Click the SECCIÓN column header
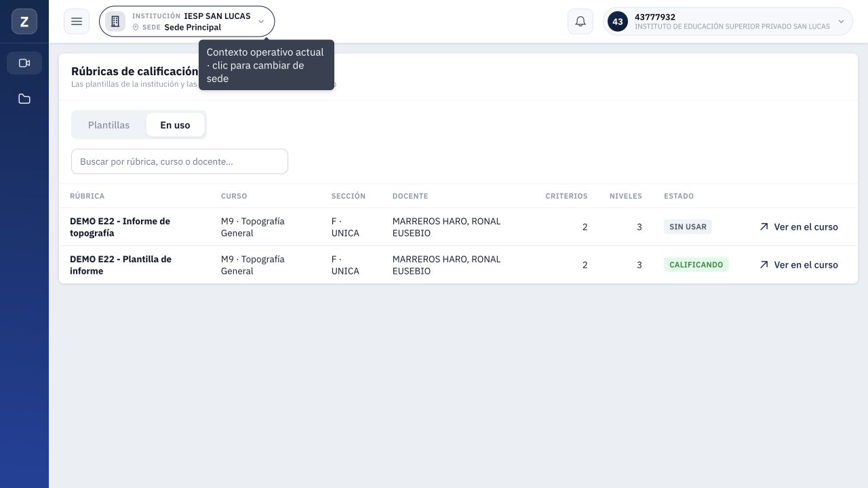The image size is (868, 488). (x=349, y=196)
